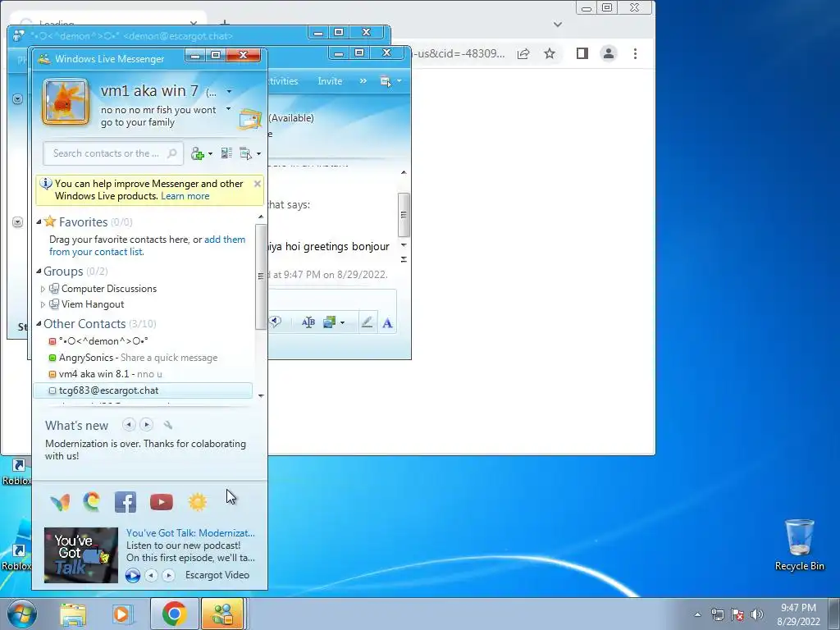Collapse the Other Contacts section
This screenshot has width=840, height=630.
pyautogui.click(x=39, y=323)
